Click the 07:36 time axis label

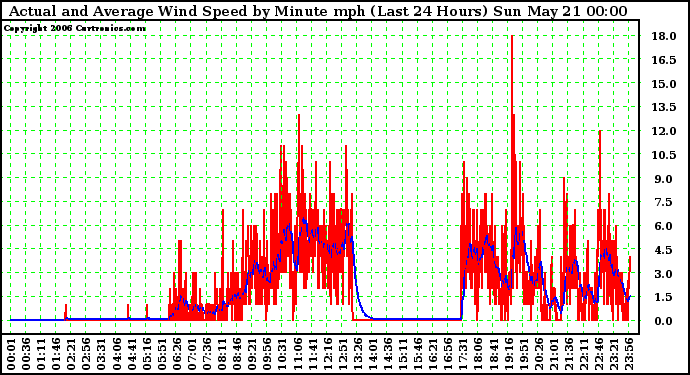pyautogui.click(x=207, y=354)
